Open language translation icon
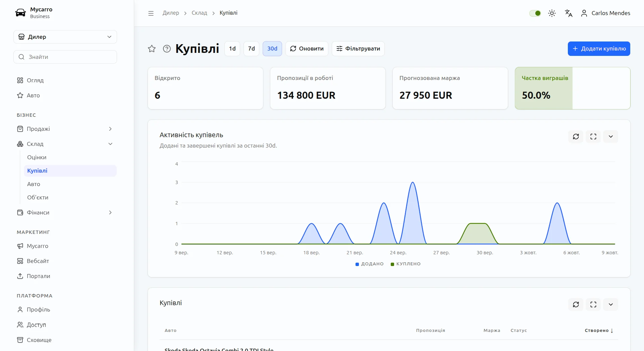Screen dimensions: 644x351 click(x=569, y=13)
